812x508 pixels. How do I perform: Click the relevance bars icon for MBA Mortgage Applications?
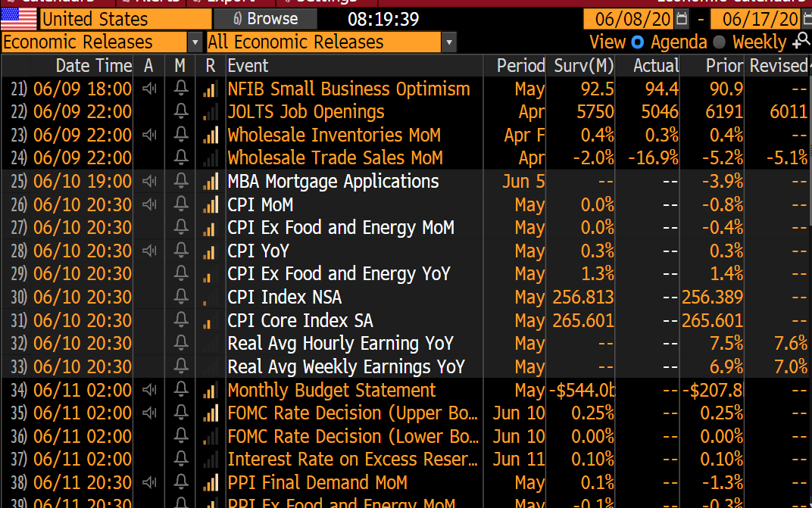coord(211,181)
